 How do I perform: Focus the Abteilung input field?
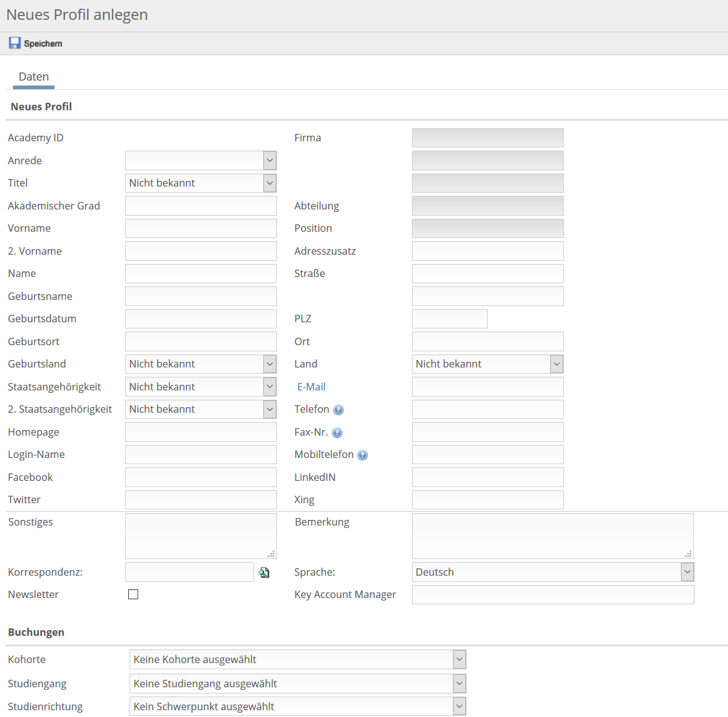point(488,206)
